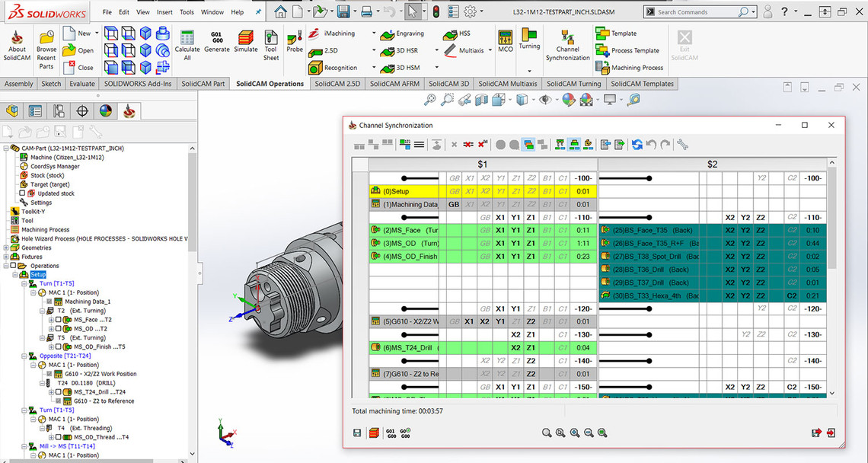
Task: Expand the Geometries tree node
Action: click(x=6, y=247)
